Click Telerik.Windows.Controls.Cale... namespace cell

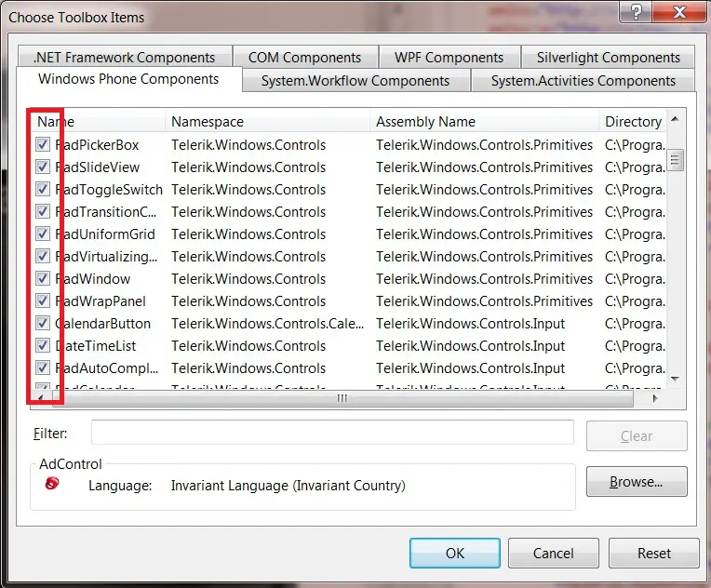point(267,324)
